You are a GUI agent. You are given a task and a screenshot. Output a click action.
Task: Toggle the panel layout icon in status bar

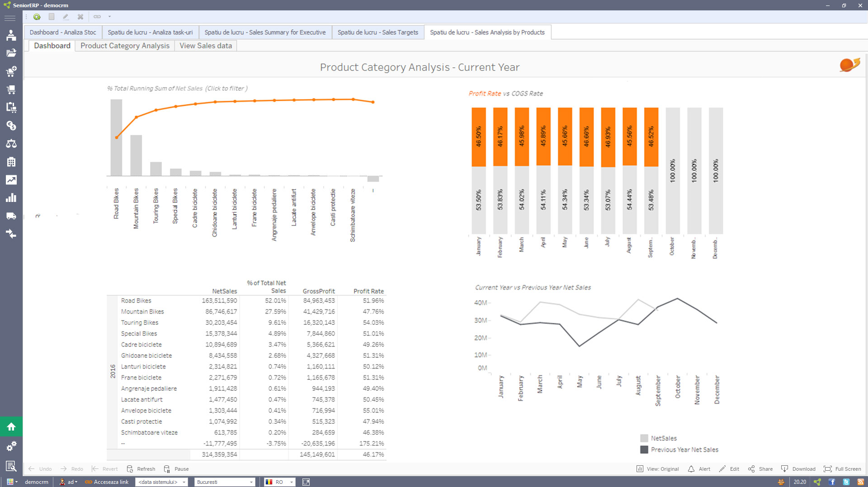coord(306,482)
